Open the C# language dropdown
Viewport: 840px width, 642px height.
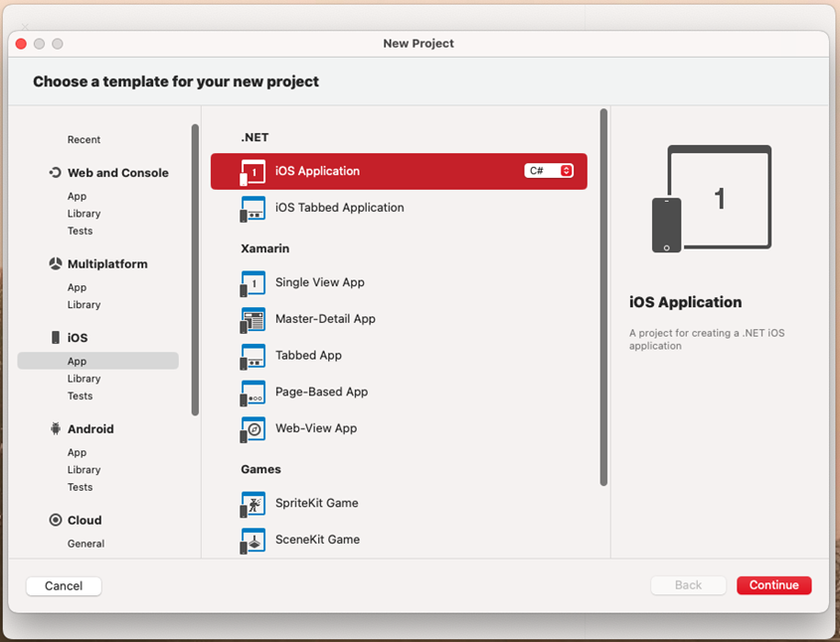(549, 170)
